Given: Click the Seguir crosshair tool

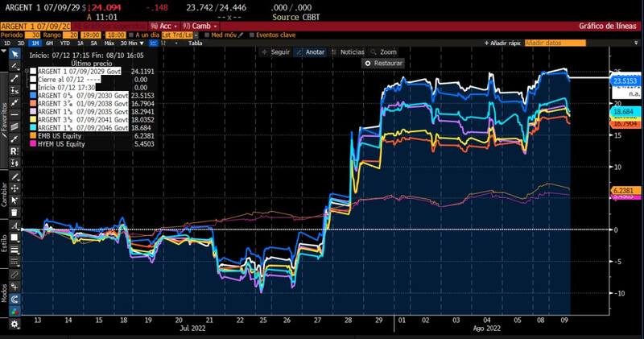Looking at the screenshot, I should [x=276, y=52].
